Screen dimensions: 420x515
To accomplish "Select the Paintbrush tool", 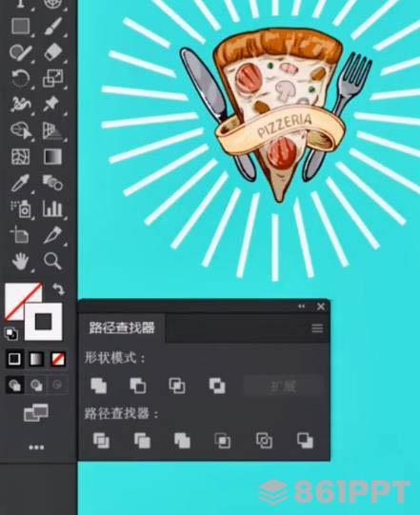I will coord(52,26).
